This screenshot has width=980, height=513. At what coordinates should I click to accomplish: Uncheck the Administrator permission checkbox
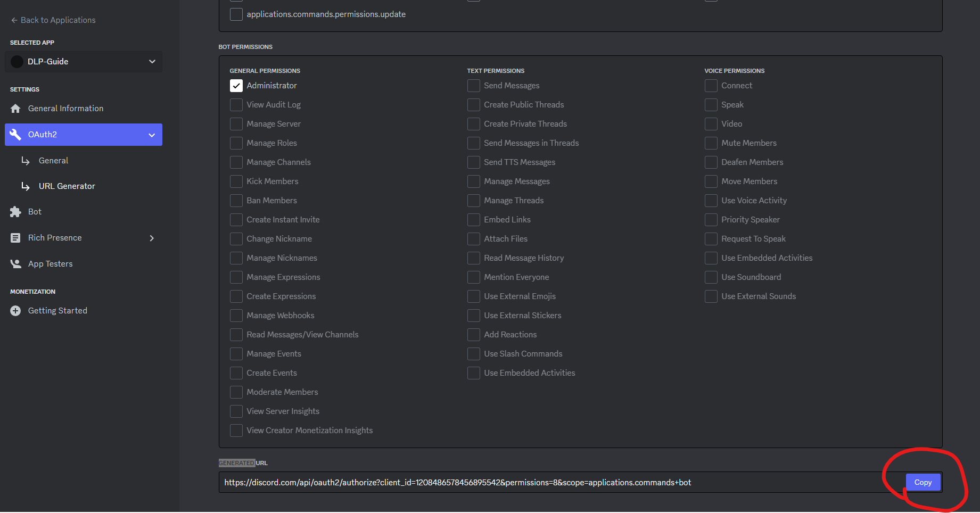pyautogui.click(x=236, y=86)
